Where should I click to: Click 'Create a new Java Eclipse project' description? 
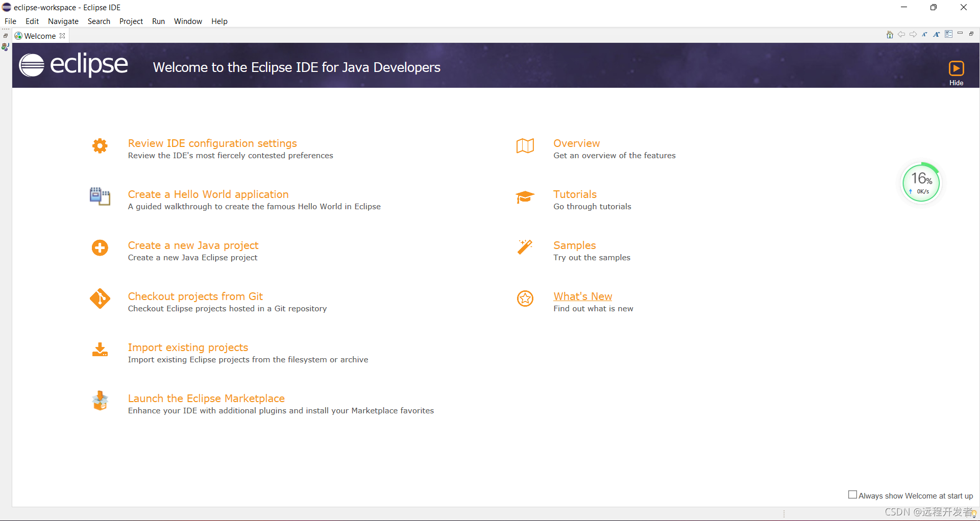192,258
